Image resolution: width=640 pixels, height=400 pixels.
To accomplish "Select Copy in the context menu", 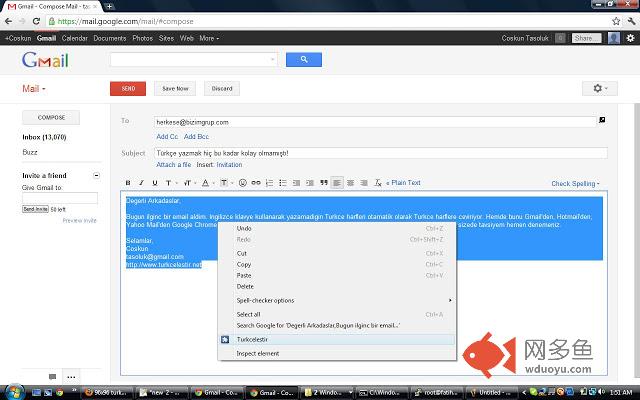I will [x=244, y=264].
